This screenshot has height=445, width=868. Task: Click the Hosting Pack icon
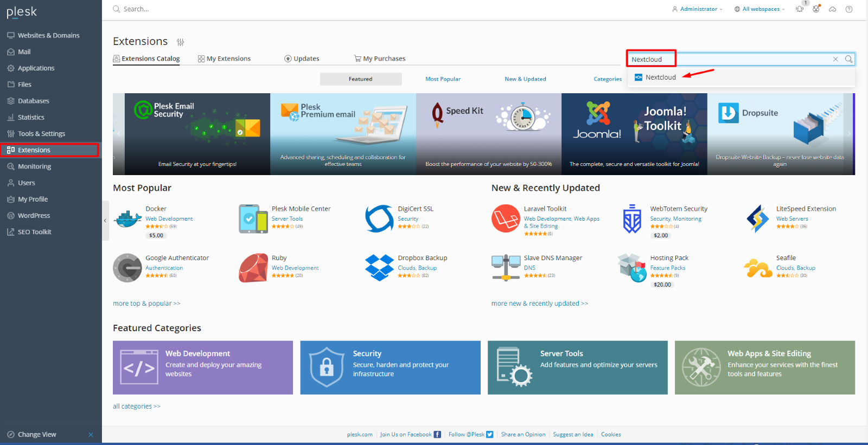tap(632, 268)
